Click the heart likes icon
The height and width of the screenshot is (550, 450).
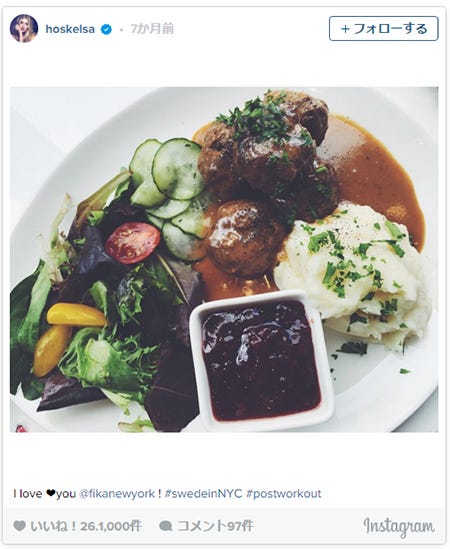coord(19,526)
